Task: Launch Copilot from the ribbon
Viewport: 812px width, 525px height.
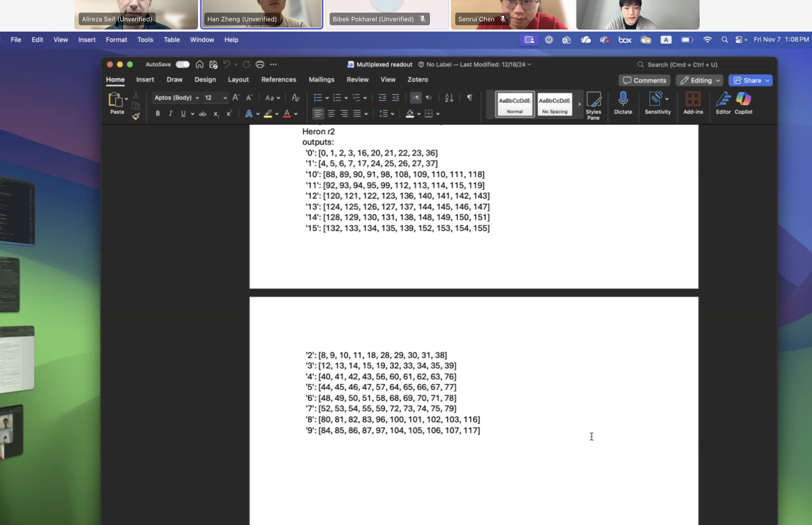Action: (x=743, y=103)
